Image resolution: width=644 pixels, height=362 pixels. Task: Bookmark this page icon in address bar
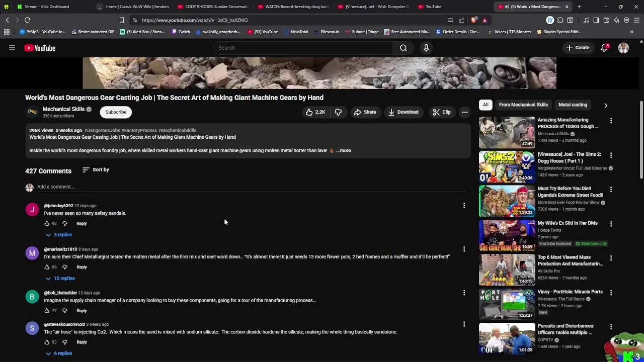coord(121,20)
